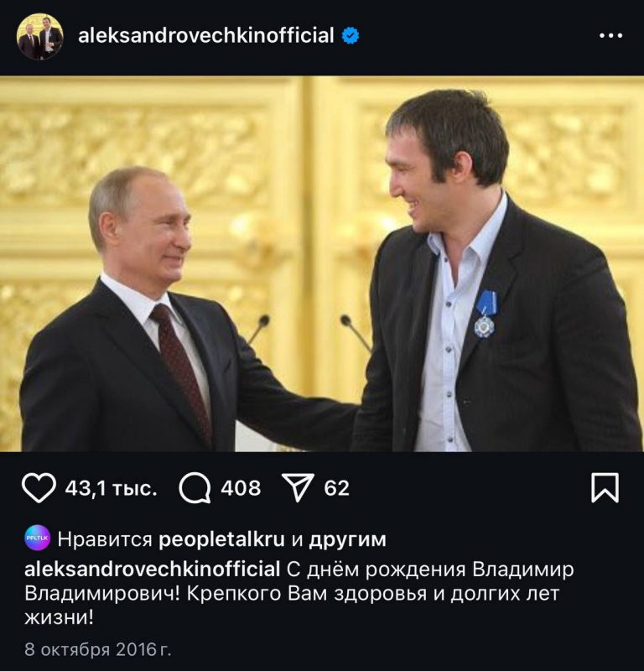Open comments via the speech bubble icon
The height and width of the screenshot is (671, 644).
[195, 488]
